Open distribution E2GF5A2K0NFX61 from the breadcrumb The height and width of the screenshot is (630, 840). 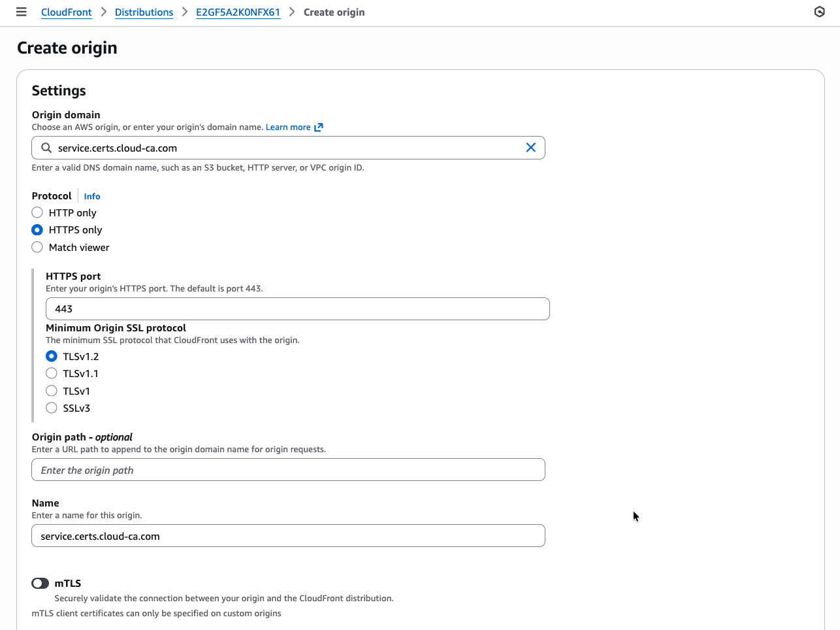(x=238, y=12)
